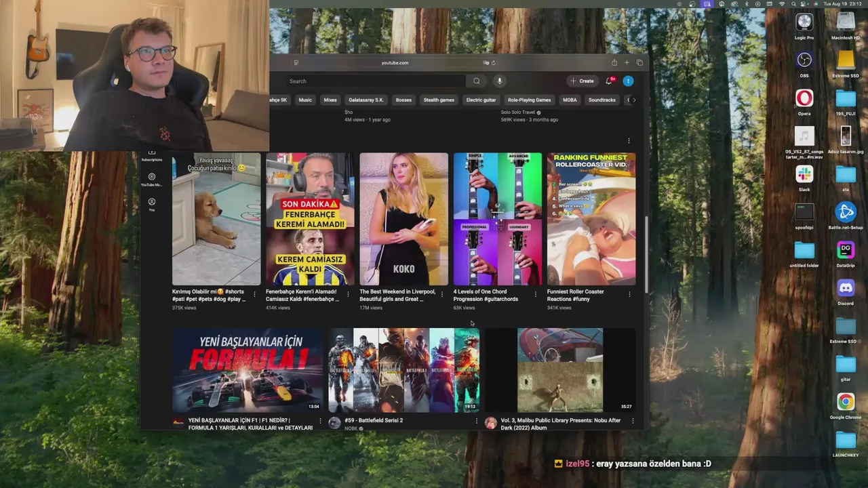Select the OBS desktop icon
Screen dimensions: 868x488
[x=804, y=64]
